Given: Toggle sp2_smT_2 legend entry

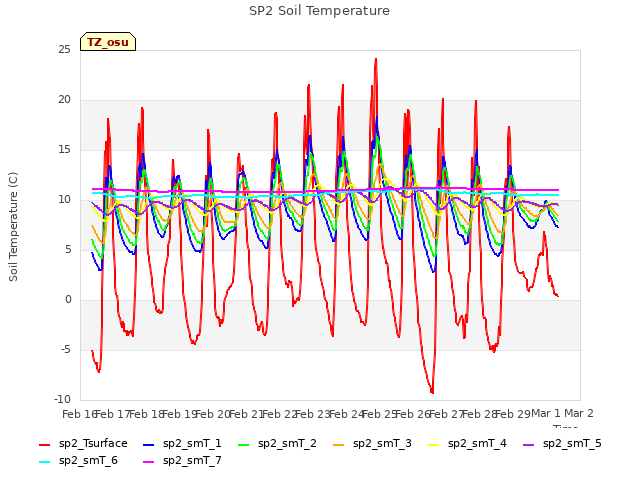Looking at the screenshot, I should pyautogui.click(x=277, y=444).
